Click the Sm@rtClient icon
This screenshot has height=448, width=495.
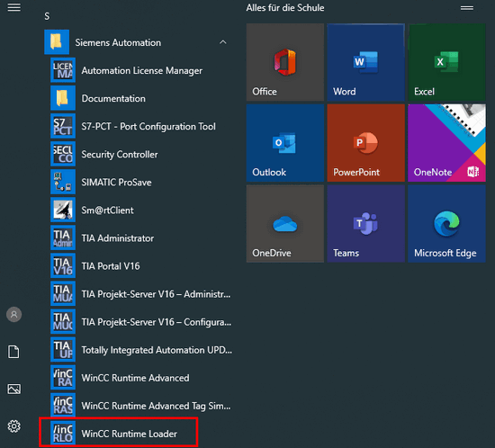pyautogui.click(x=63, y=210)
